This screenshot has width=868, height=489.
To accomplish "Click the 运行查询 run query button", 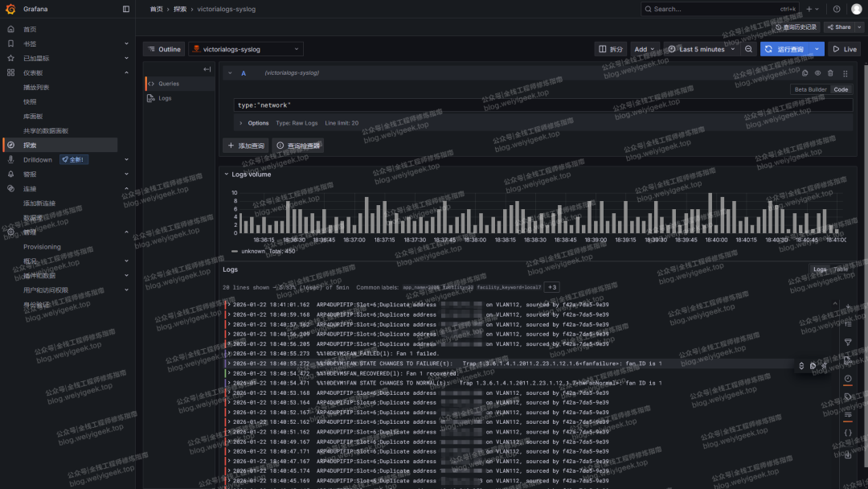I will click(785, 49).
